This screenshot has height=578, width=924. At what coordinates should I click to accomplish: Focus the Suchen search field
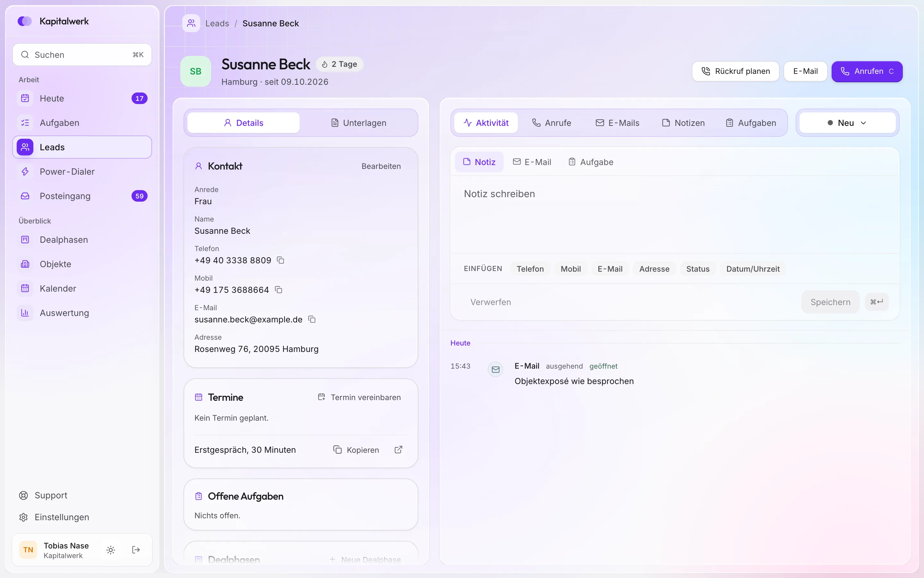82,55
